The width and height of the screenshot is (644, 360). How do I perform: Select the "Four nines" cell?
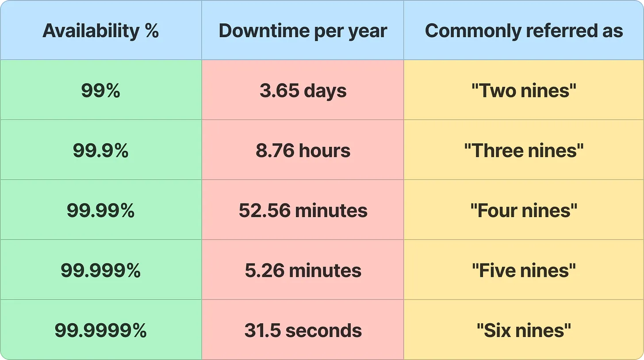524,211
